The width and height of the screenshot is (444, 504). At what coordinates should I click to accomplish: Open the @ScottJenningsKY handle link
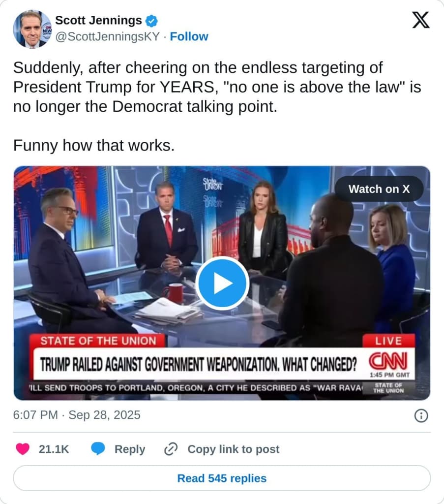tap(107, 36)
